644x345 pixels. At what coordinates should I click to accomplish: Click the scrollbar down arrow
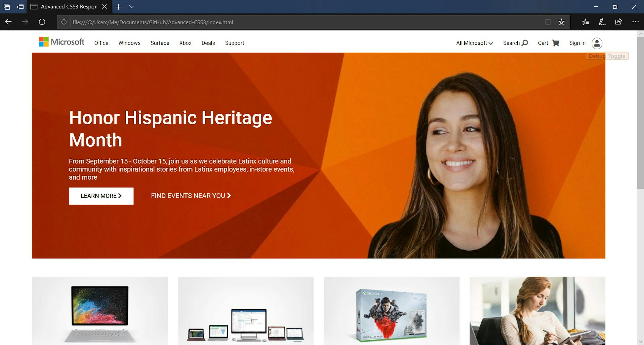pyautogui.click(x=640, y=341)
